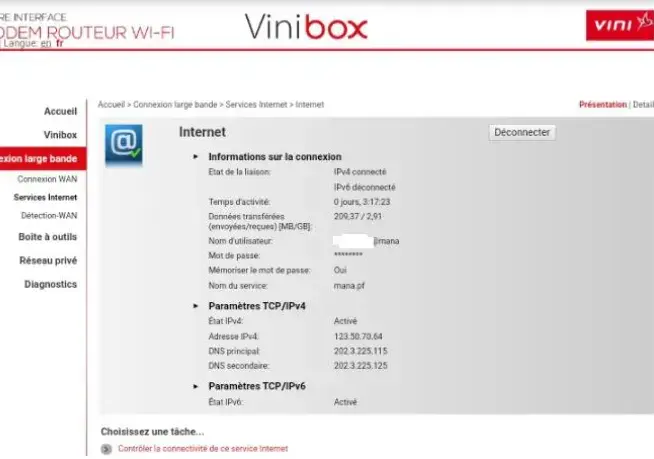Switch interface language to English (en)

pyautogui.click(x=45, y=44)
